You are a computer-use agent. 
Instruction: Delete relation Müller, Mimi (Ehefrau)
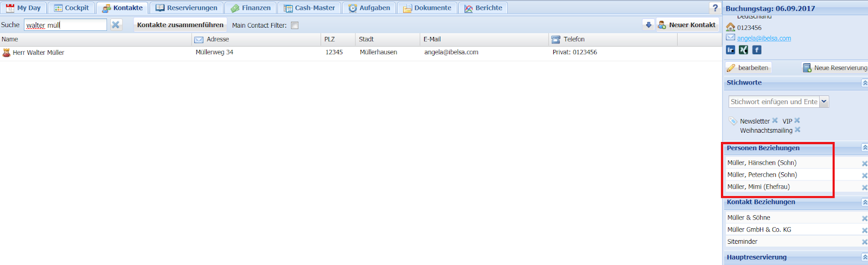tap(864, 188)
